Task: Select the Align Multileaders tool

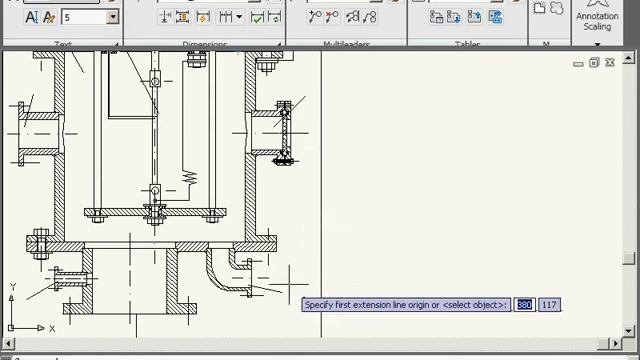Action: pyautogui.click(x=352, y=17)
